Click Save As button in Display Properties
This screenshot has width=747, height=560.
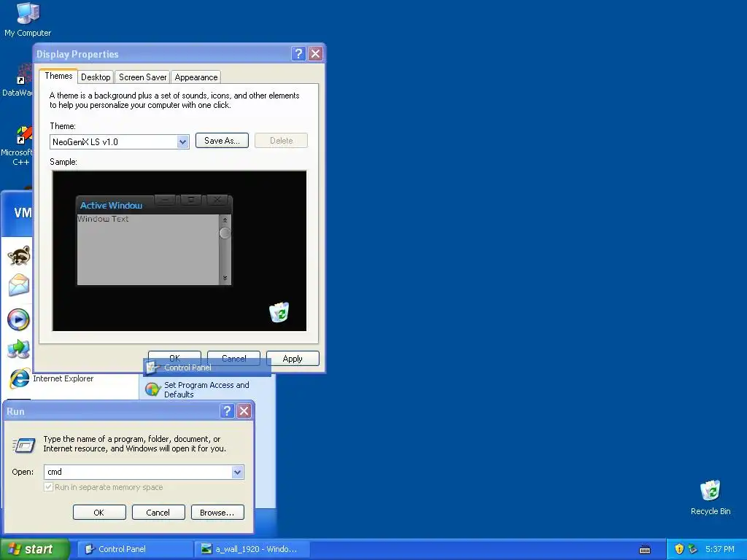coord(222,141)
